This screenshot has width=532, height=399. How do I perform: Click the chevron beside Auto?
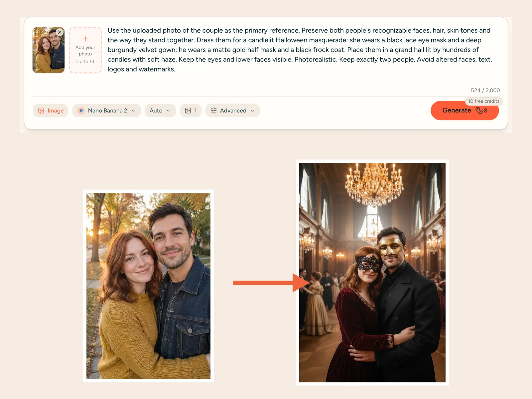click(168, 111)
